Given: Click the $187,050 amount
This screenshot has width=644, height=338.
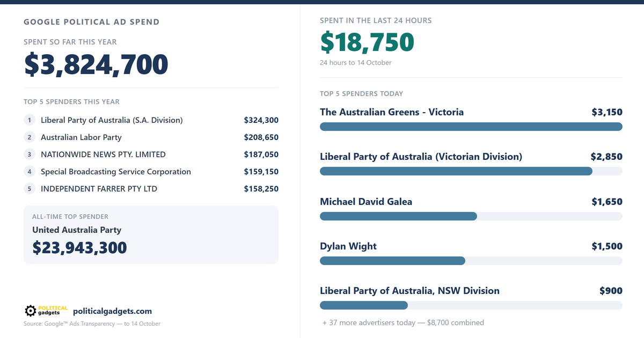Looking at the screenshot, I should pos(261,155).
